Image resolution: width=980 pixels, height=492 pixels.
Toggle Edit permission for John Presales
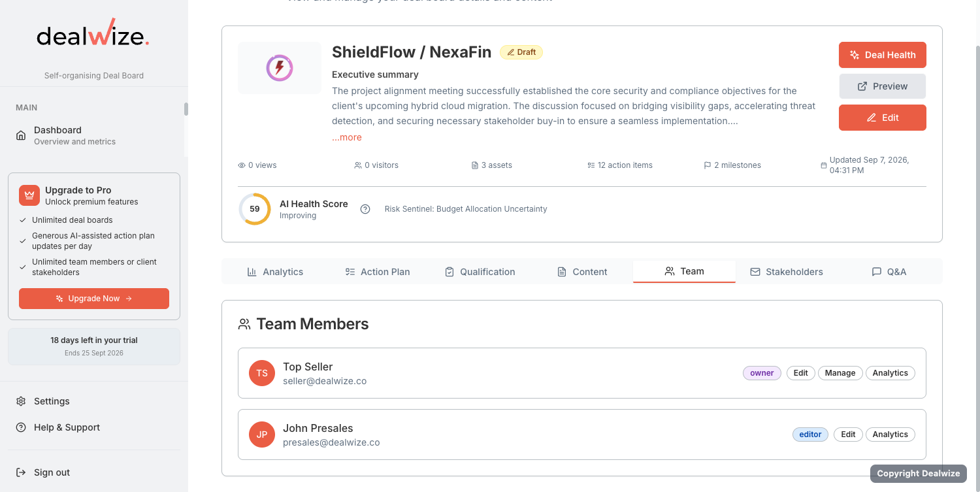click(x=848, y=435)
